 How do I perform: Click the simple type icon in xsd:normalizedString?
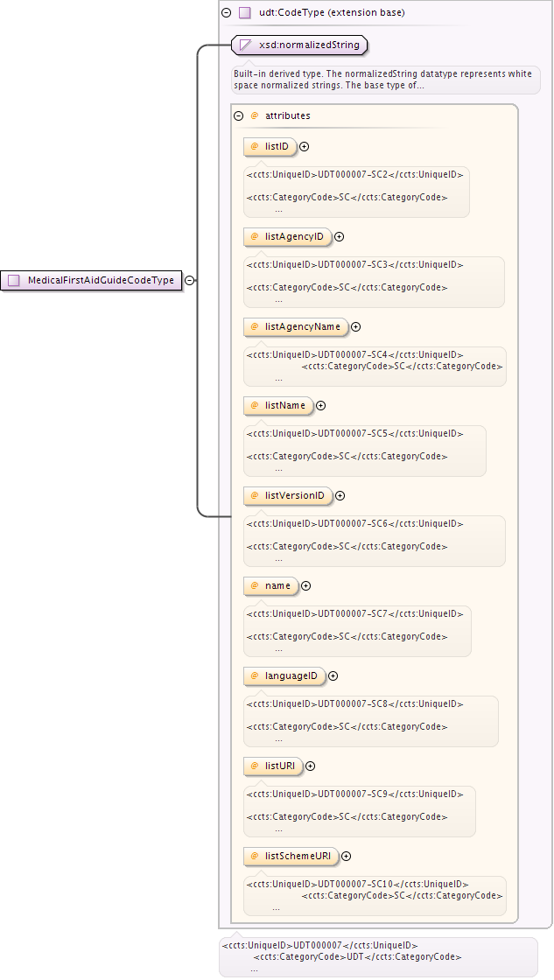click(246, 45)
